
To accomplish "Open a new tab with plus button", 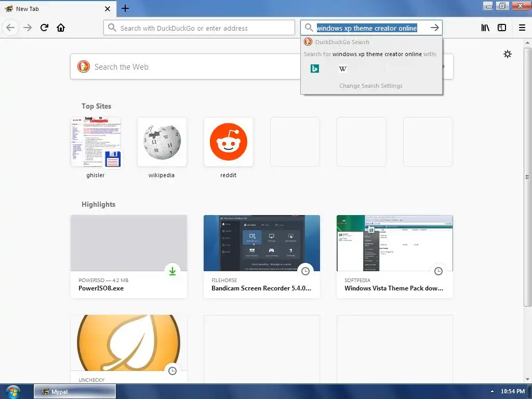I will point(125,8).
